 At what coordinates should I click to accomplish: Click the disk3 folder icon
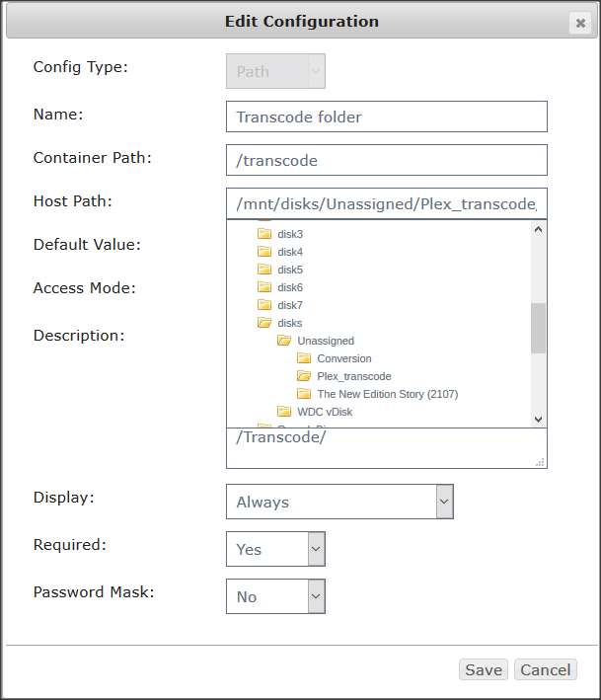tap(264, 233)
